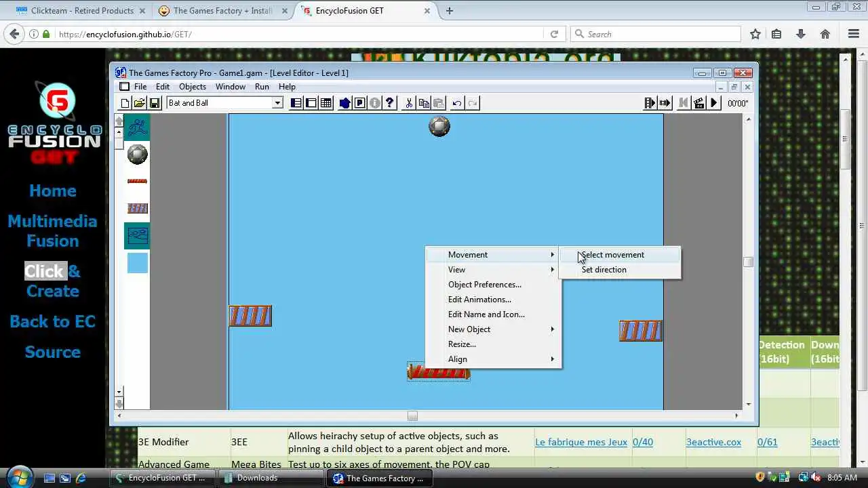868x488 pixels.
Task: Click the level editor vertical scrollbar thumb
Action: point(748,262)
